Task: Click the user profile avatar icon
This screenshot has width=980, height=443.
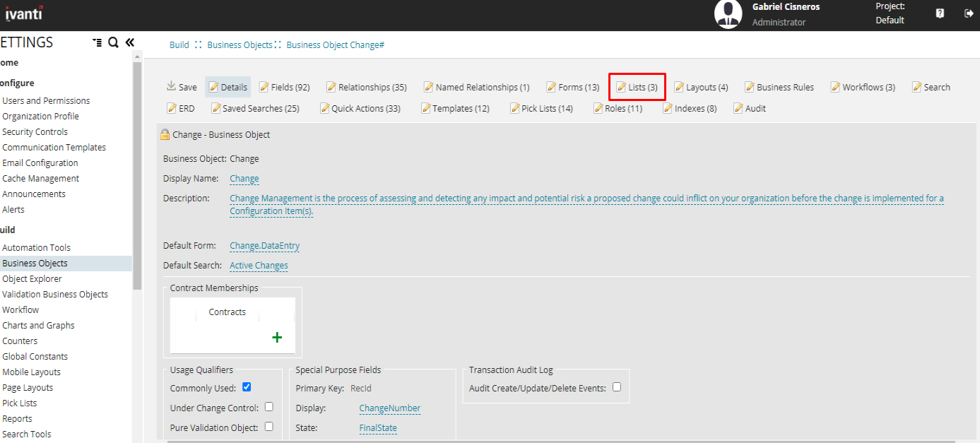Action: [x=728, y=14]
